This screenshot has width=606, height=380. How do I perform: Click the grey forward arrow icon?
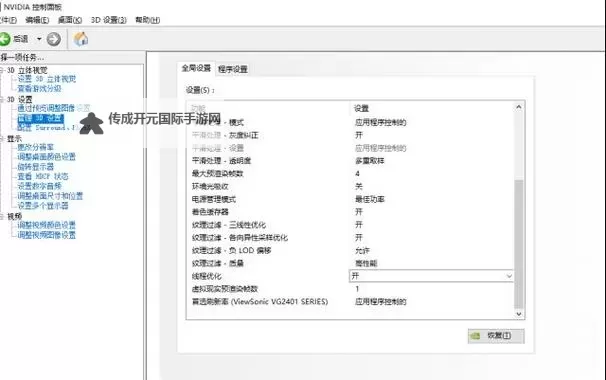(53, 39)
